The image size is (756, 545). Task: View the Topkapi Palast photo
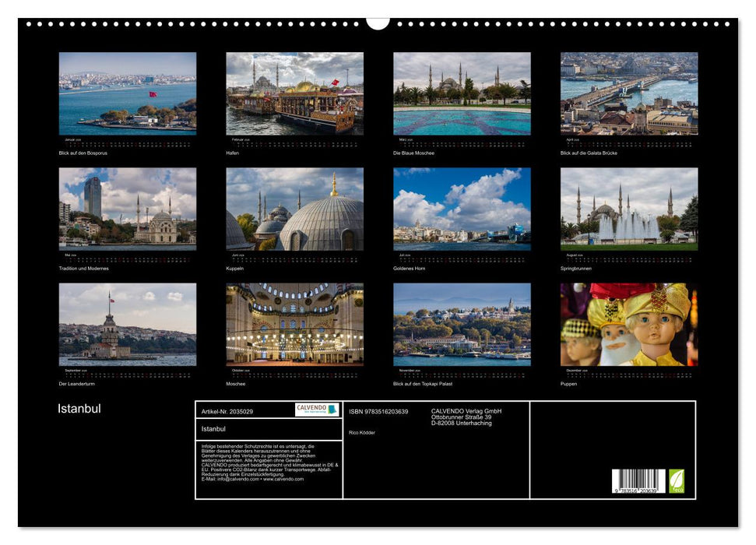point(462,324)
